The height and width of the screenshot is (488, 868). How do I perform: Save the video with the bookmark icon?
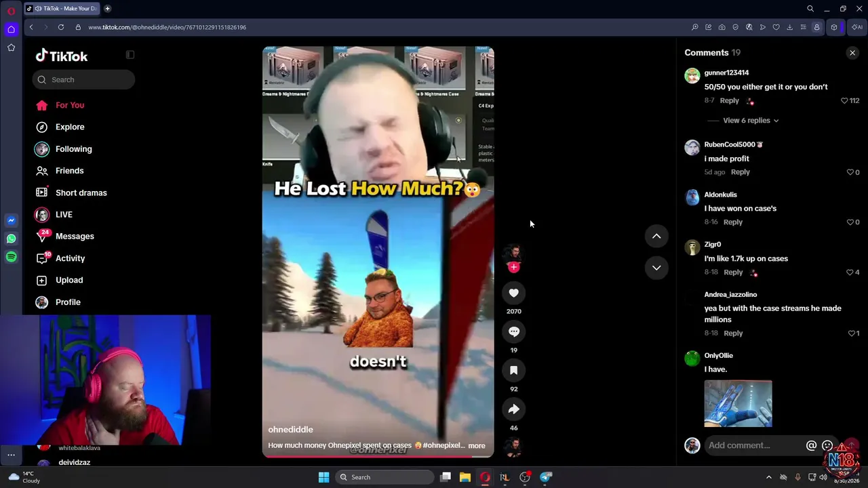click(513, 370)
